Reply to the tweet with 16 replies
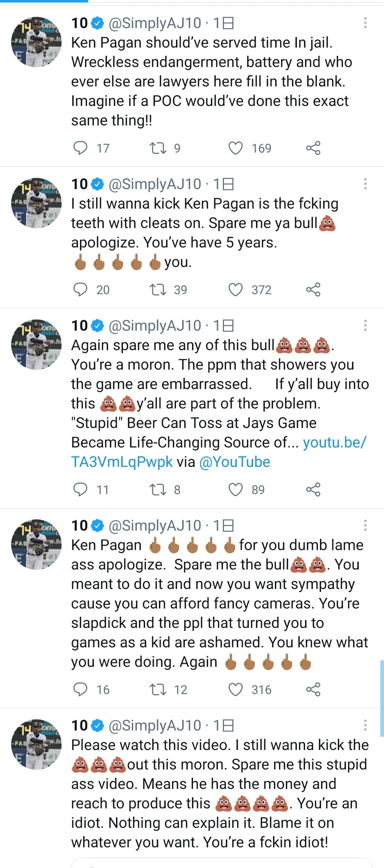This screenshot has height=868, width=384. tap(80, 690)
